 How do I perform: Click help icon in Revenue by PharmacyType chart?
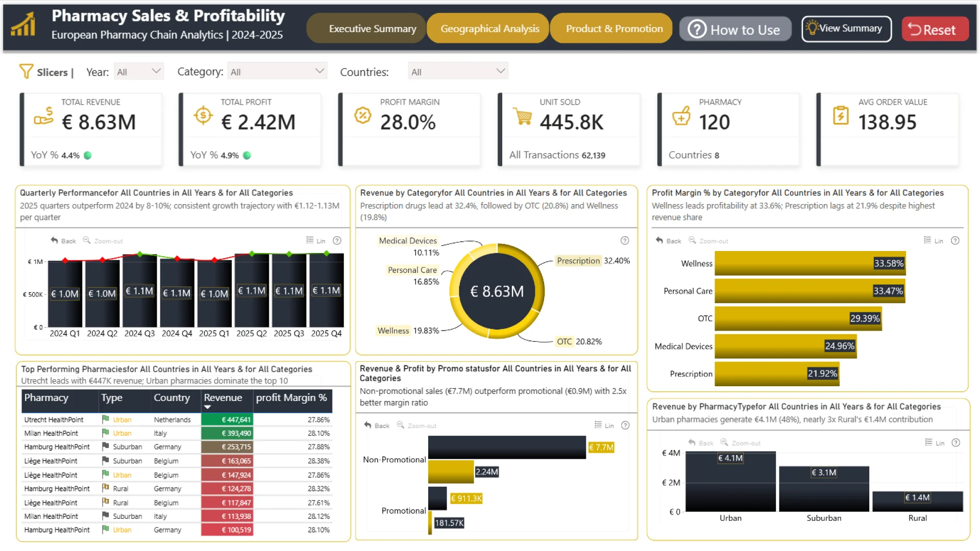click(x=956, y=443)
